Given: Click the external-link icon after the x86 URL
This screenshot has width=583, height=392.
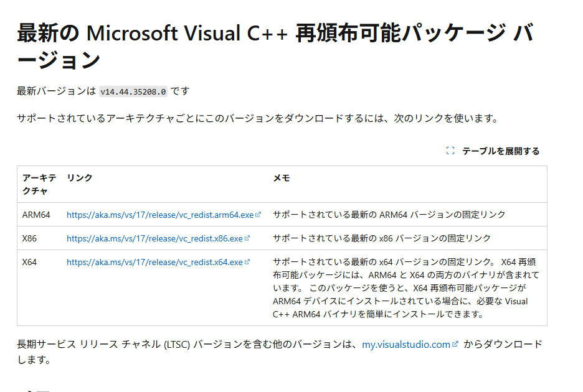Looking at the screenshot, I should pos(247,238).
